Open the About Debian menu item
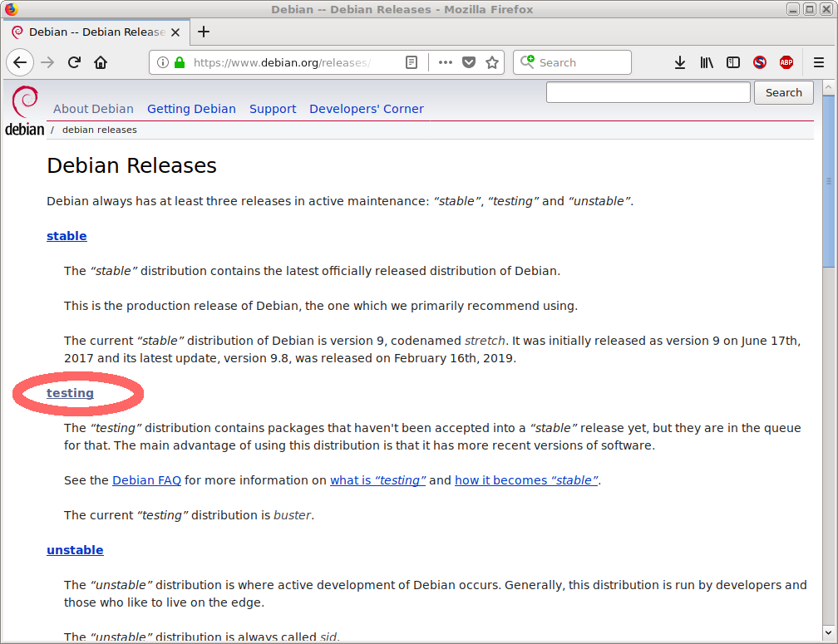 point(93,109)
